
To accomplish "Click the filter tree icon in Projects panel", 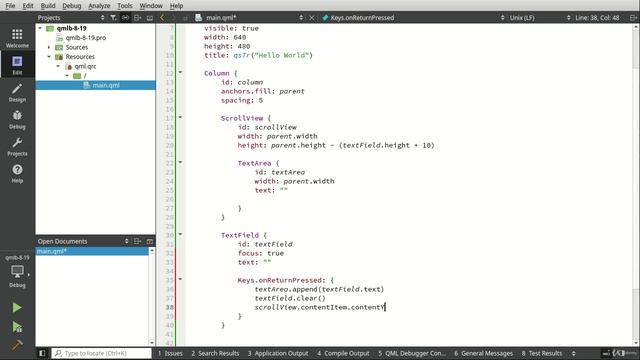I will tap(113, 18).
